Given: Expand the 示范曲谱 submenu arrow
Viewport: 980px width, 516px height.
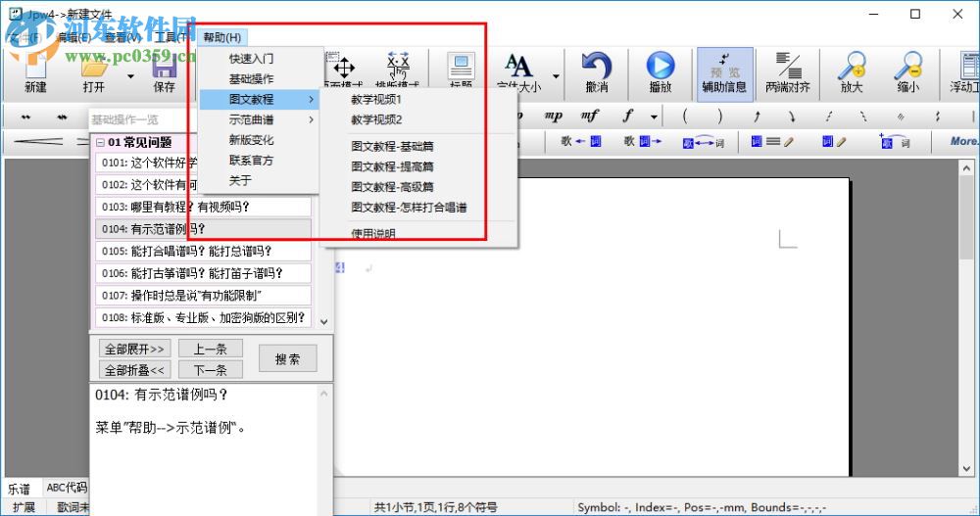Looking at the screenshot, I should click(312, 119).
